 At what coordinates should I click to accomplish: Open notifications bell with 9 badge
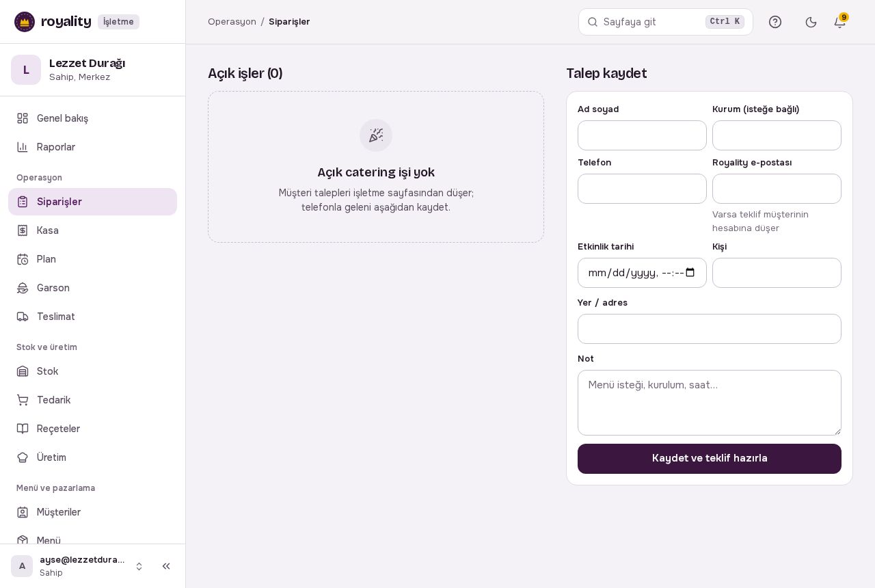click(840, 22)
